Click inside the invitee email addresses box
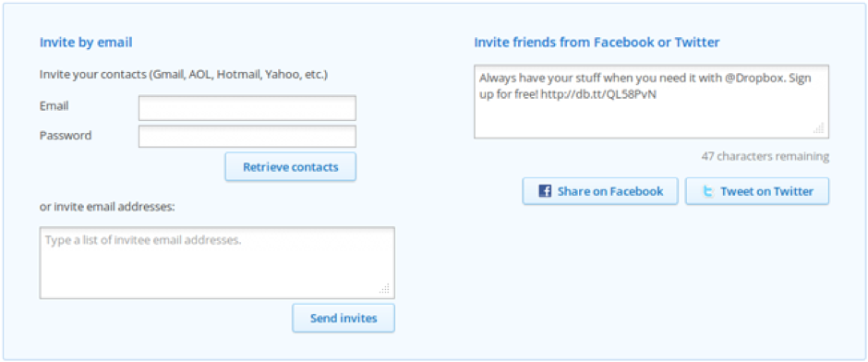This screenshot has width=868, height=362. point(217,263)
